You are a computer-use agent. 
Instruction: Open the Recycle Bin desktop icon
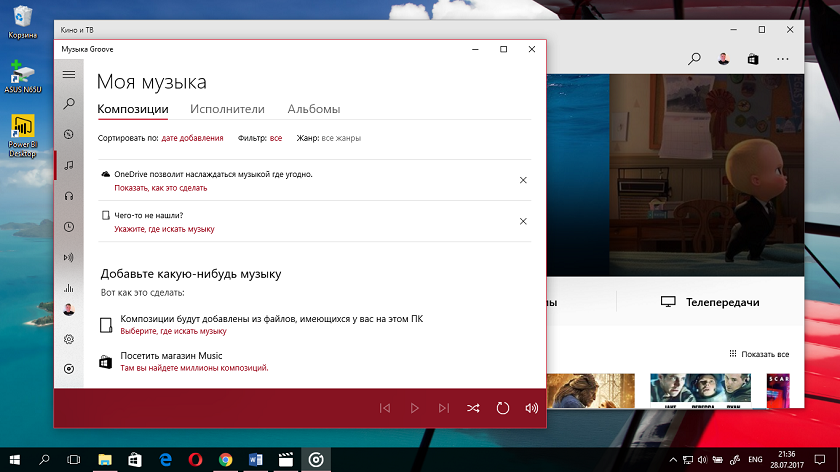[x=22, y=23]
